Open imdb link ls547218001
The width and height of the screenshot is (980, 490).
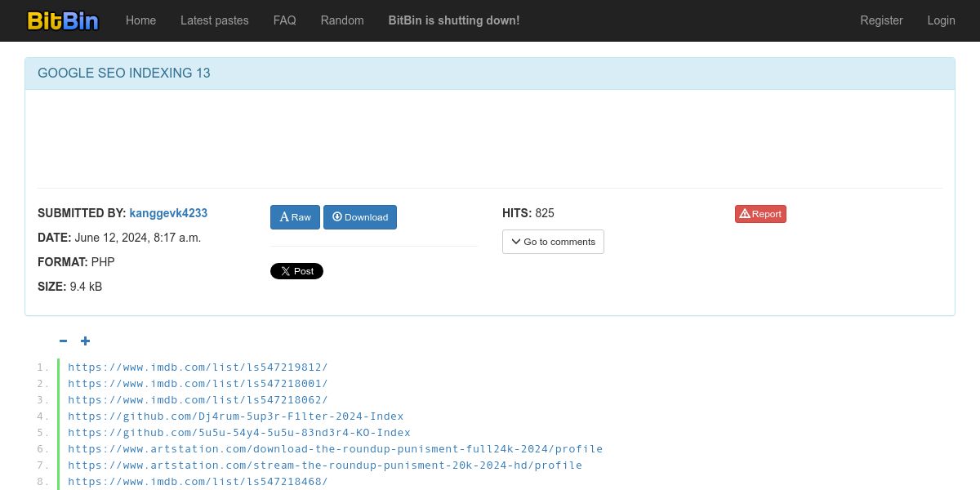point(198,384)
